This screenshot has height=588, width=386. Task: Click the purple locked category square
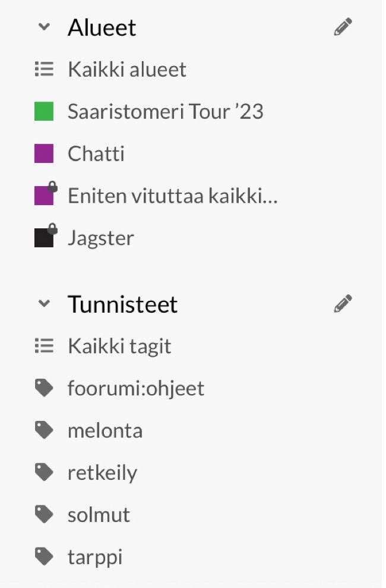(44, 196)
